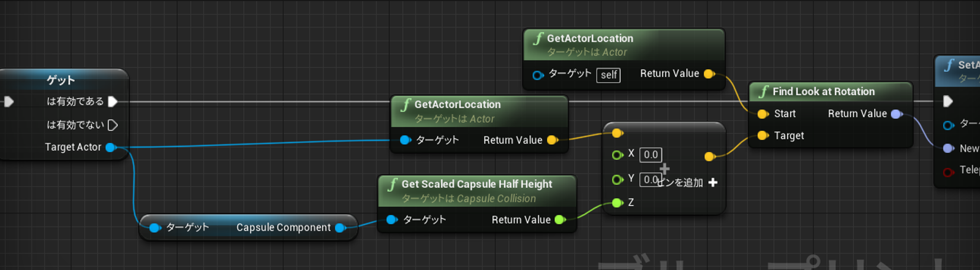Click the Z input pin on vector node
The image size is (980, 270).
[617, 202]
